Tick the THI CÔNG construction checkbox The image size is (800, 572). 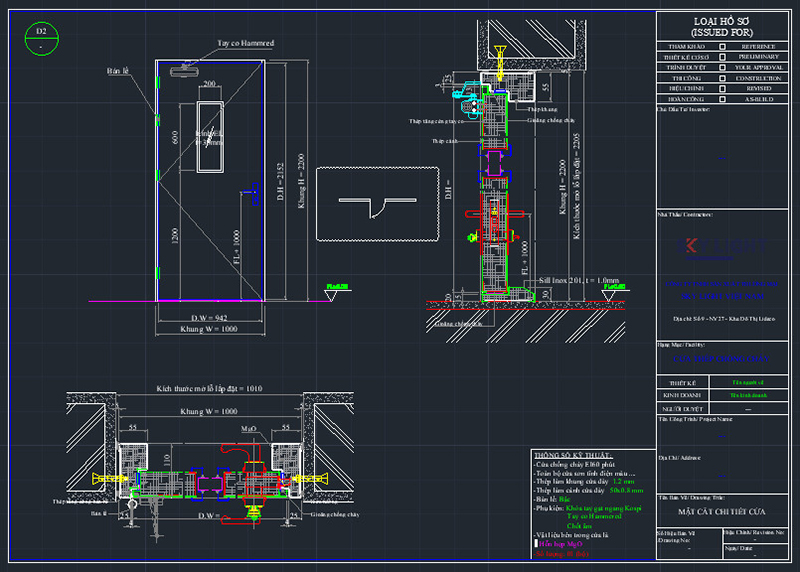(x=723, y=77)
